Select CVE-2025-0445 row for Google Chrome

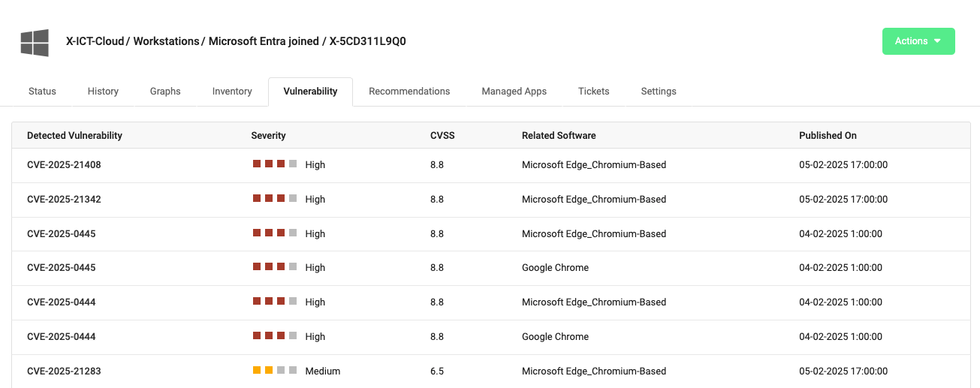(x=490, y=268)
